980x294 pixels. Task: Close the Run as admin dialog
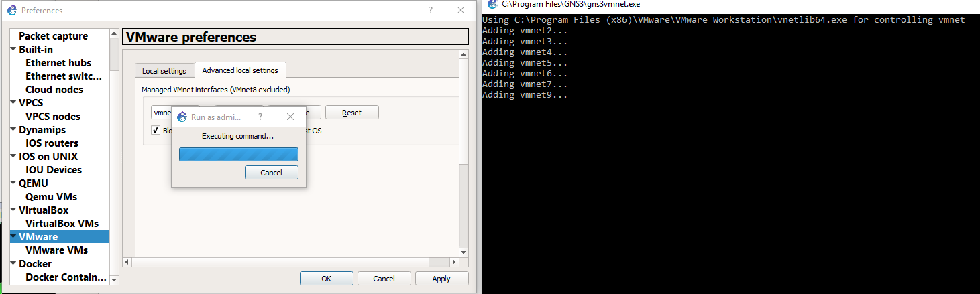290,117
